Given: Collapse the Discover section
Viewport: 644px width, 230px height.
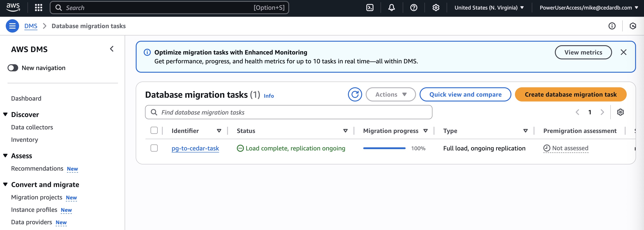Looking at the screenshot, I should [x=5, y=114].
